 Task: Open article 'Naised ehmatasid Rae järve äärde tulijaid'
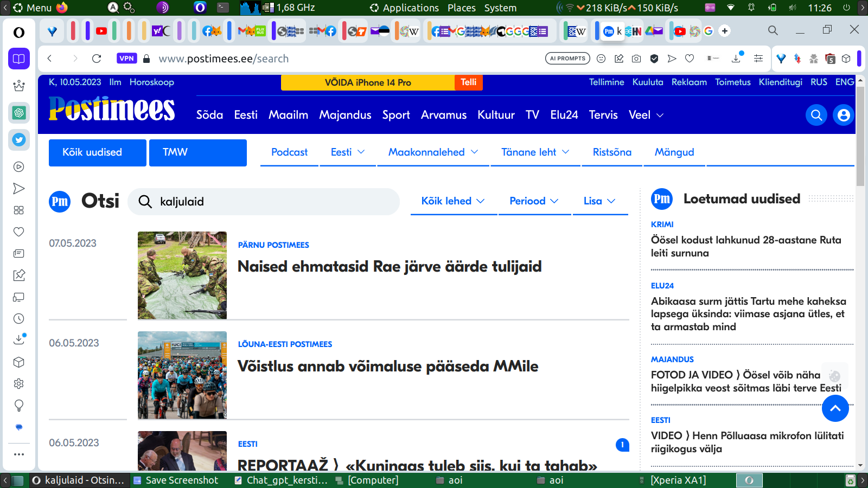tap(390, 267)
